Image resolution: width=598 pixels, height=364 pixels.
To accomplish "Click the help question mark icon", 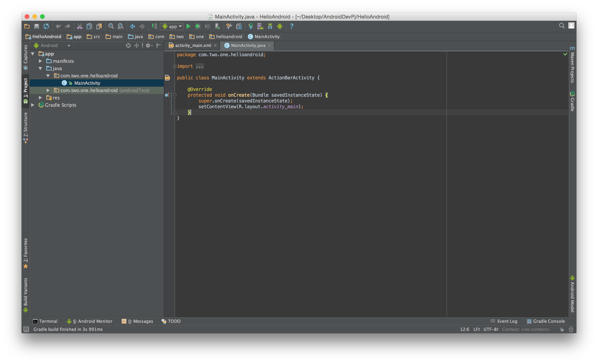I will (292, 26).
